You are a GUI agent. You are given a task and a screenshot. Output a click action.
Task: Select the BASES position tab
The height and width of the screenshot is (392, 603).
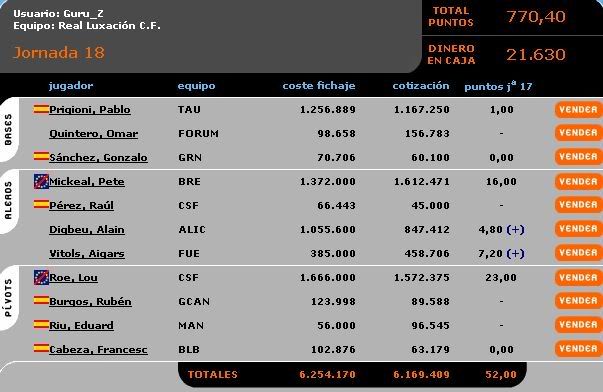tap(8, 130)
